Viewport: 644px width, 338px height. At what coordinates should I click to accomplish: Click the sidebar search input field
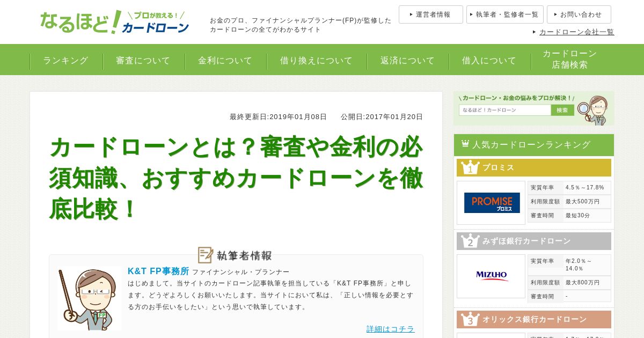pyautogui.click(x=504, y=110)
